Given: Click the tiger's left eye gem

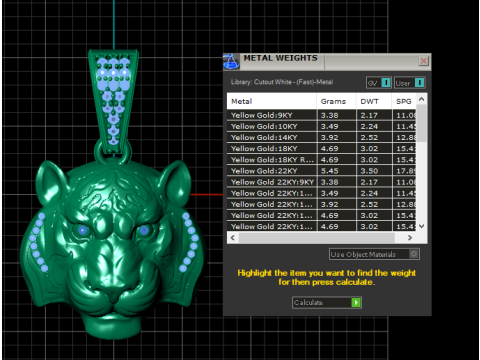Looking at the screenshot, I should click(83, 230).
